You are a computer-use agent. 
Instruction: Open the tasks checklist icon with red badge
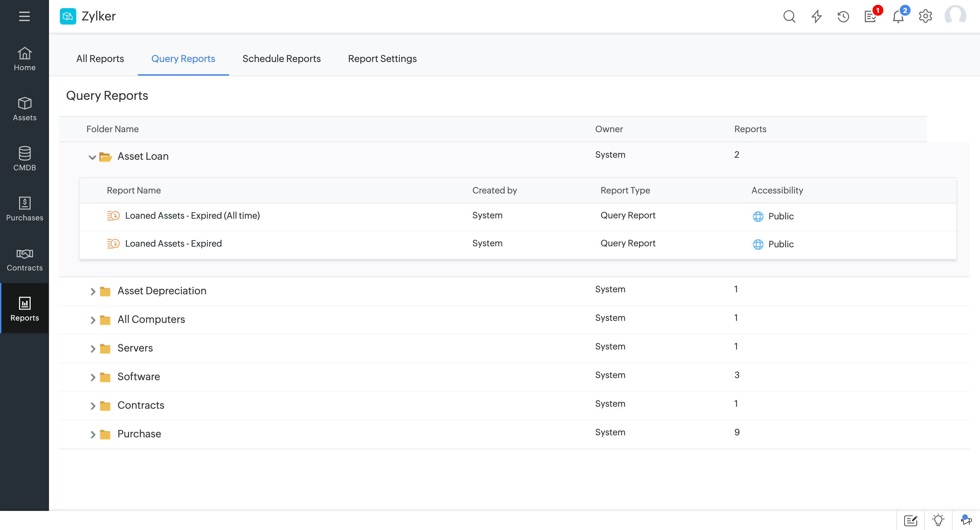tap(870, 16)
